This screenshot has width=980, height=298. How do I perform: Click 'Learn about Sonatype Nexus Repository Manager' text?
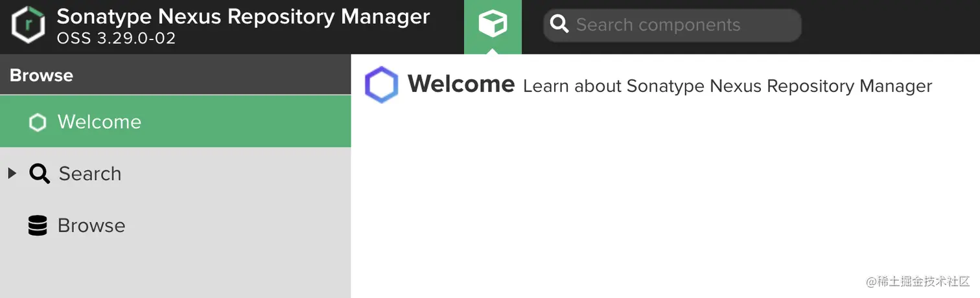[x=727, y=86]
